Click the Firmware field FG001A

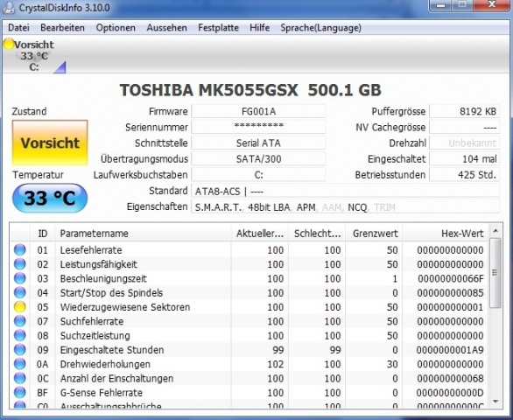tap(258, 111)
